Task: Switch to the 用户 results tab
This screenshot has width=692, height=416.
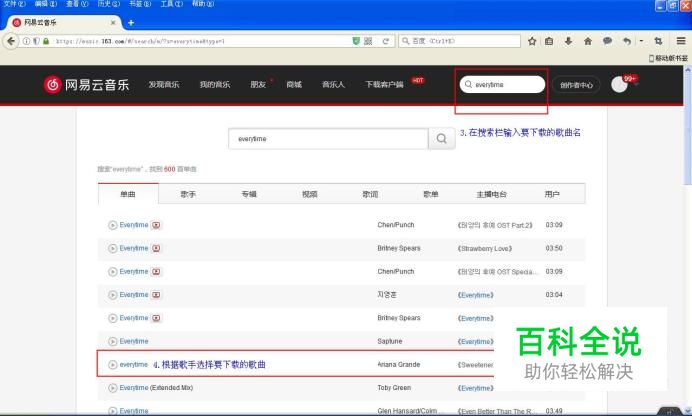Action: (x=552, y=194)
